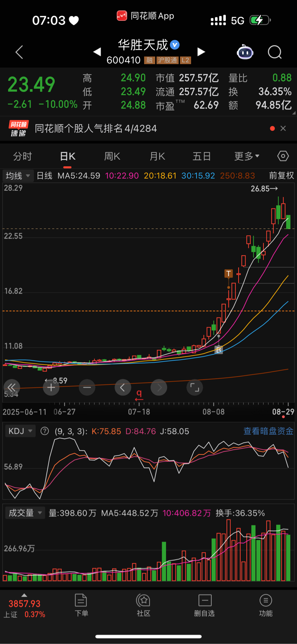Open the AI robot assistant
The image size is (297, 644).
click(245, 52)
